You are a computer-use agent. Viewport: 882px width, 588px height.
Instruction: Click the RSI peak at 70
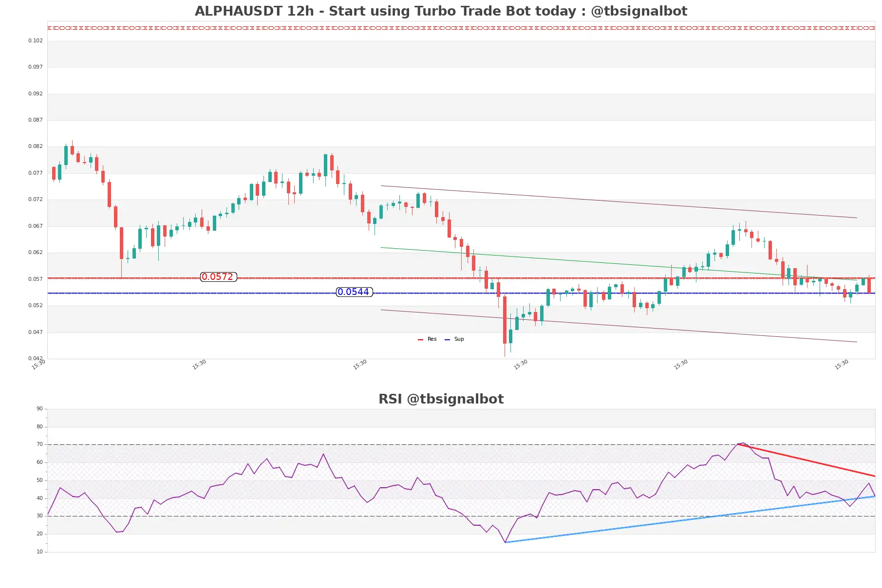(x=742, y=443)
